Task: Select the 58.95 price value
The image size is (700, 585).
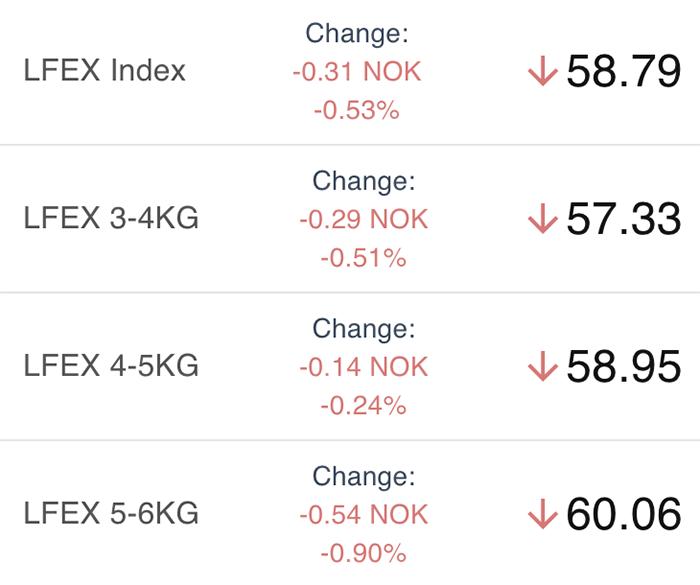Action: point(624,367)
